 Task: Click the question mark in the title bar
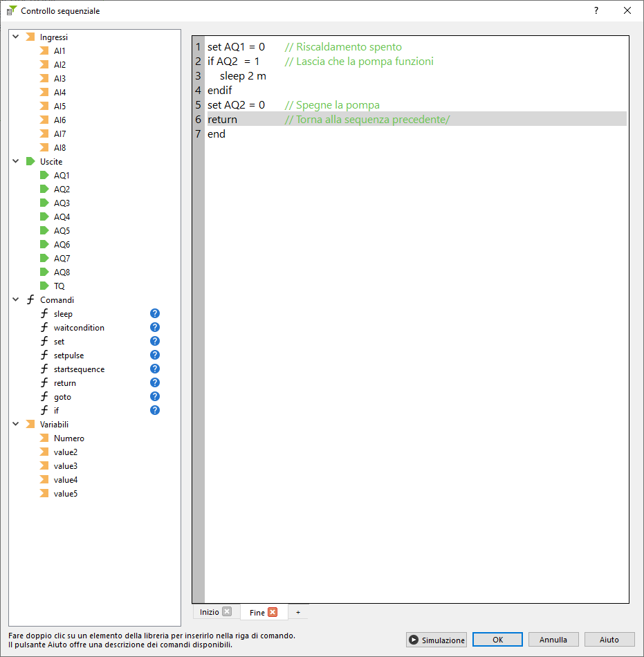coord(596,10)
